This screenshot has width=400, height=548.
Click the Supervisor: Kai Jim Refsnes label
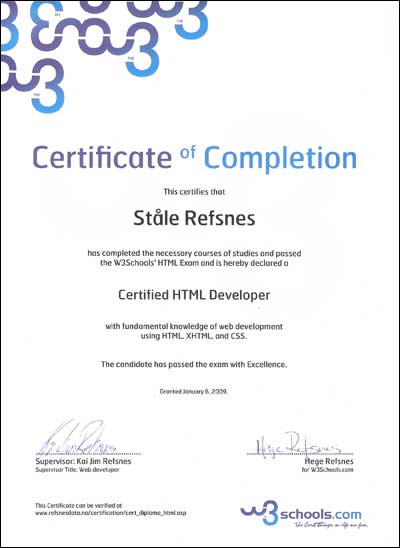click(83, 461)
